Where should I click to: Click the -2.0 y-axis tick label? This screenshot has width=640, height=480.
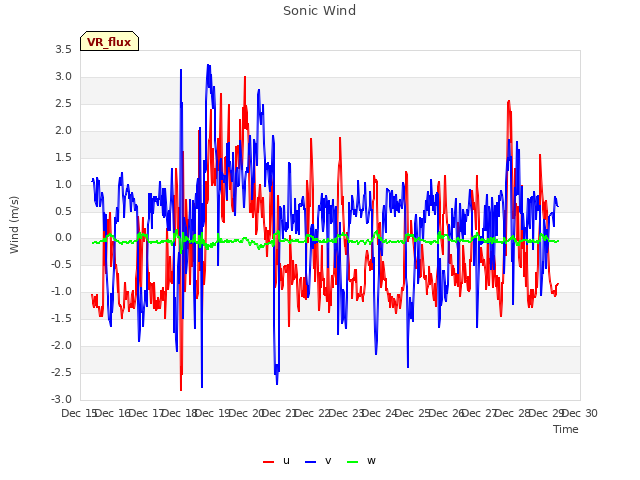click(x=62, y=346)
